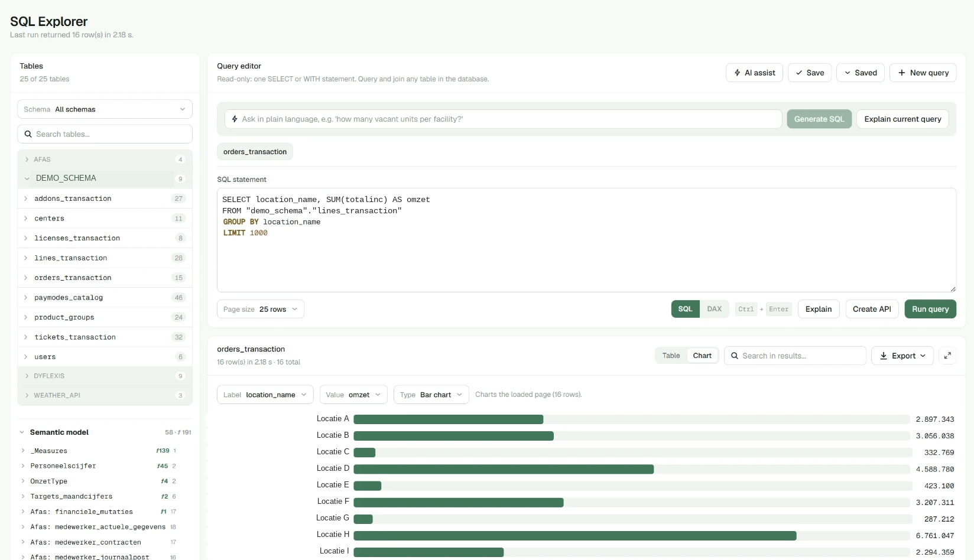Click the AI assist button
The image size is (974, 560).
pyautogui.click(x=754, y=73)
